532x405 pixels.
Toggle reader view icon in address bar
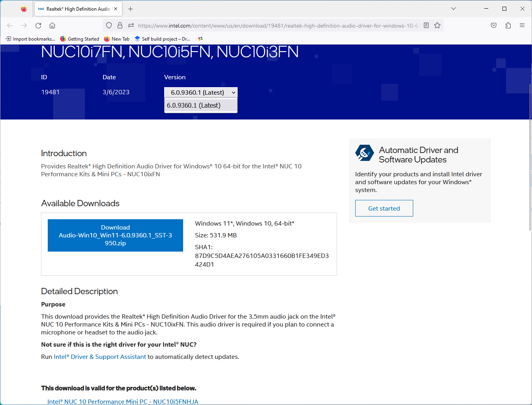pyautogui.click(x=426, y=26)
